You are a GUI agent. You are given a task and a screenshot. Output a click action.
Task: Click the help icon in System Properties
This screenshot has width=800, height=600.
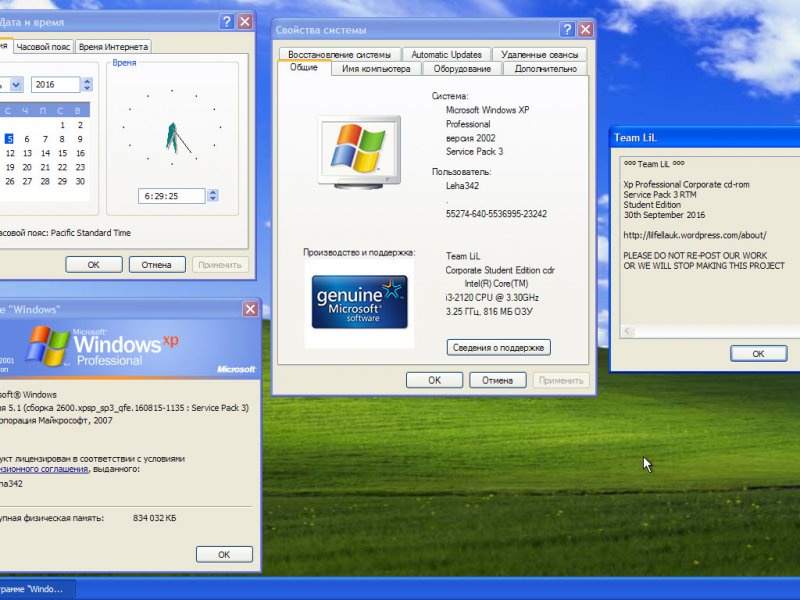click(x=567, y=29)
